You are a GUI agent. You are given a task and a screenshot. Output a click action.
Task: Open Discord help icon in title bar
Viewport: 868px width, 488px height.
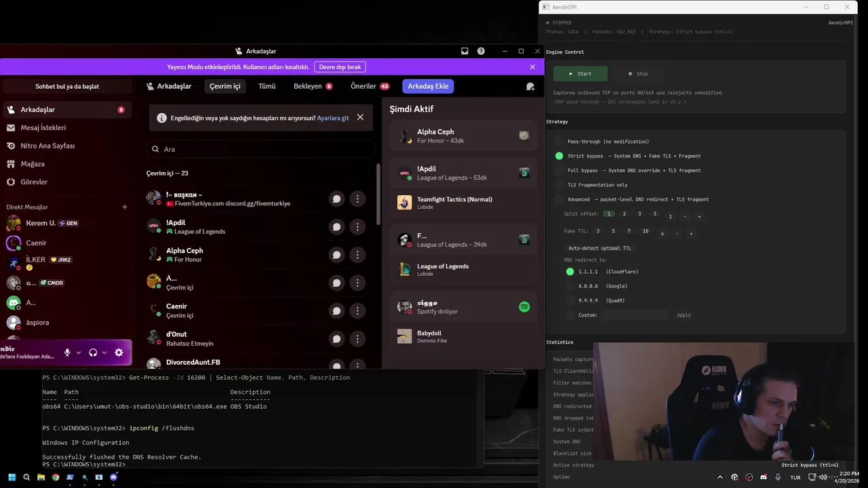(481, 51)
